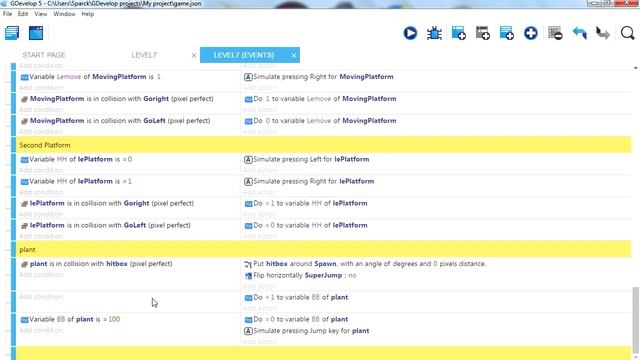Select action Do =1 to variable HH
This screenshot has width=640, height=360.
(x=306, y=203)
